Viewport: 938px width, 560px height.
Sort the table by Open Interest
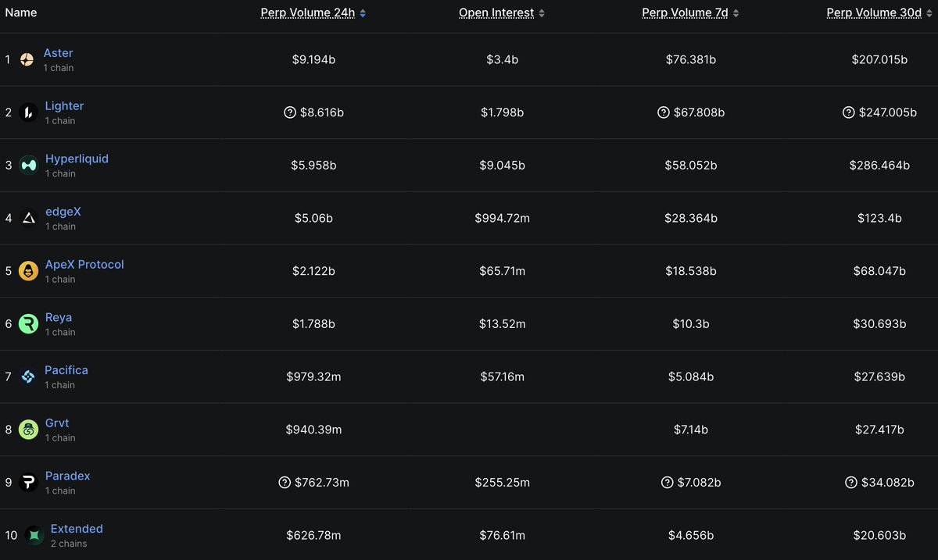496,12
